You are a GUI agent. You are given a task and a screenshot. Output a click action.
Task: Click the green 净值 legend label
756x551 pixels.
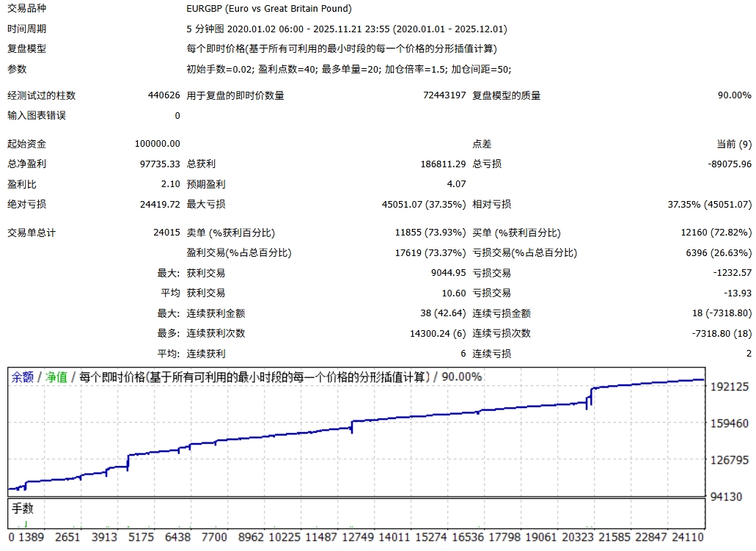56,377
